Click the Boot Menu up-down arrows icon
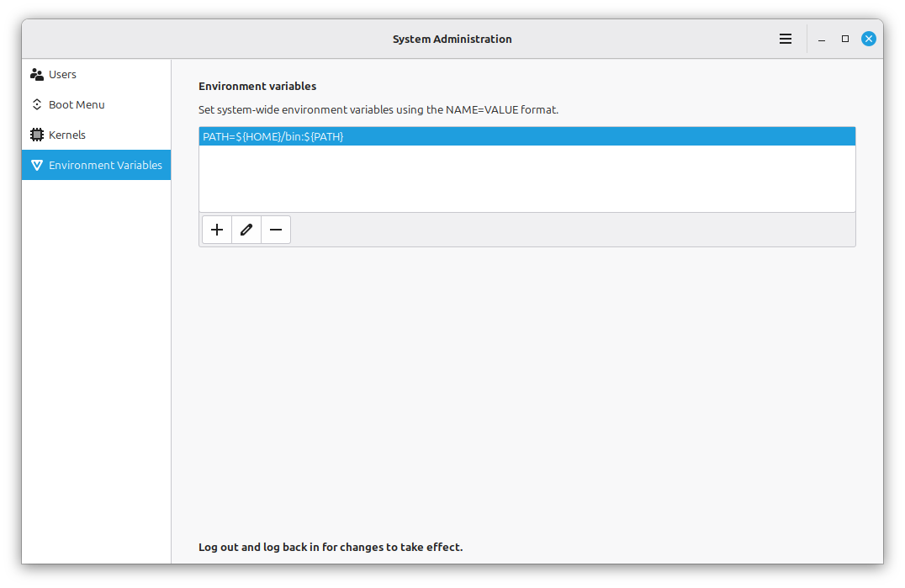The width and height of the screenshot is (905, 588). tap(37, 104)
